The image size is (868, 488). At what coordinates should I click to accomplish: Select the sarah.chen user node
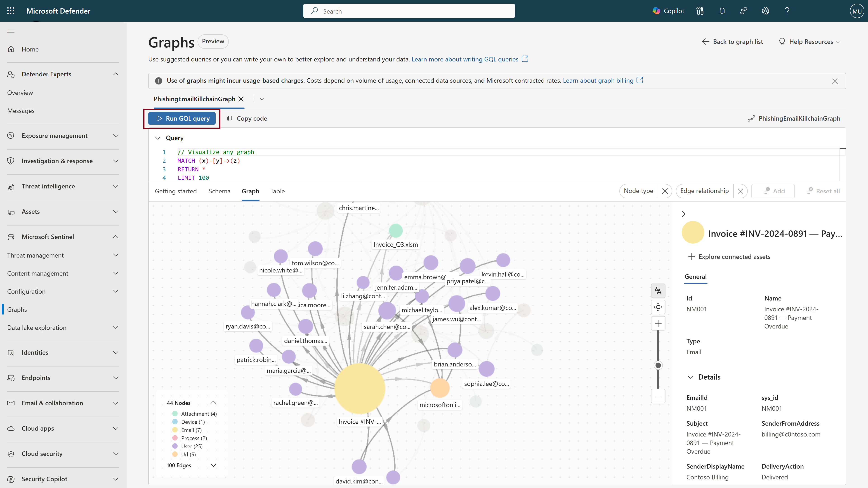[x=387, y=310]
